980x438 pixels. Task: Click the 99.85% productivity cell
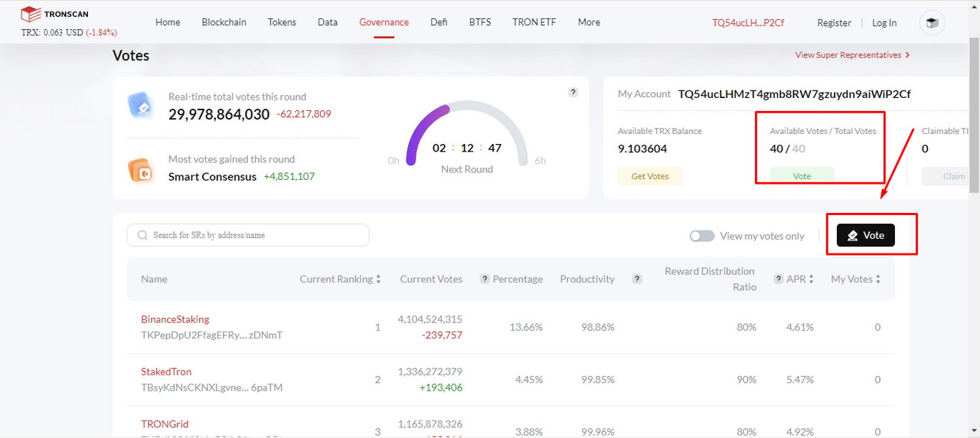pos(597,379)
